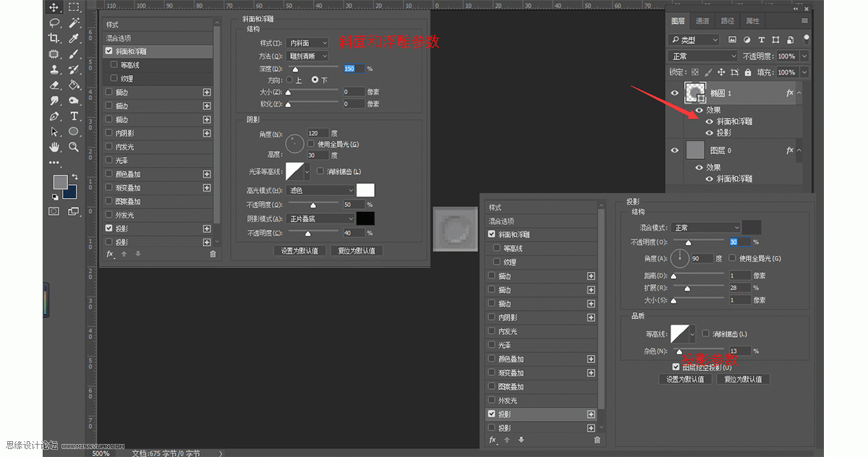The width and height of the screenshot is (868, 457).
Task: Select 混合选项 in the left style list
Action: pyautogui.click(x=158, y=38)
